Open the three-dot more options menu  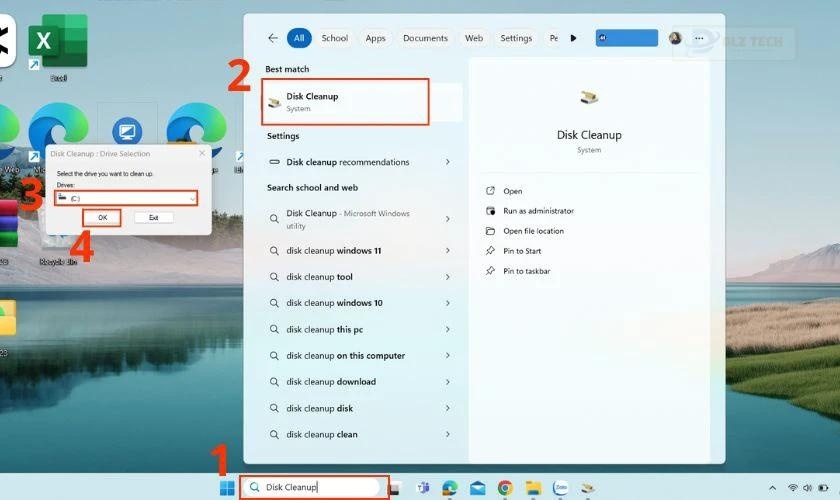coord(699,38)
